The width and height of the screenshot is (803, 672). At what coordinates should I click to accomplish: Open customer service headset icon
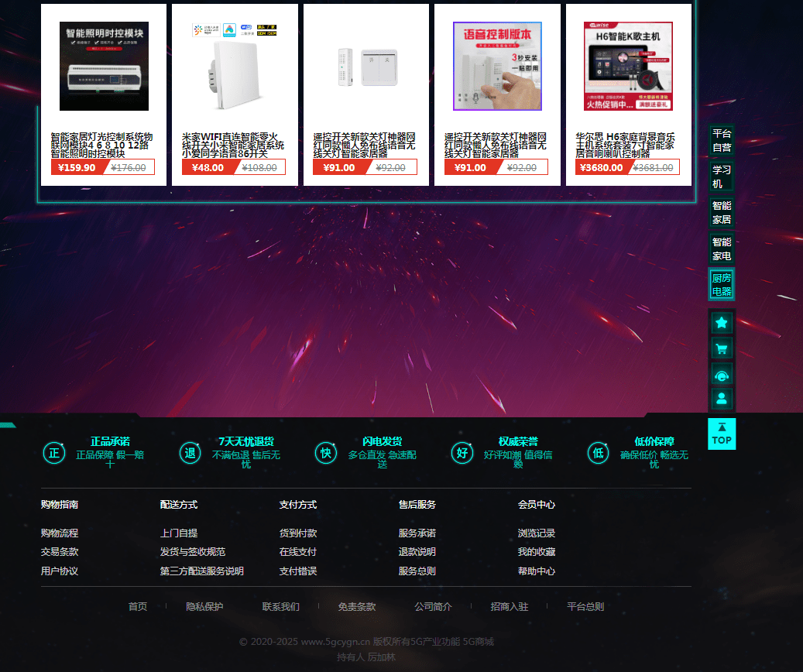coord(722,375)
